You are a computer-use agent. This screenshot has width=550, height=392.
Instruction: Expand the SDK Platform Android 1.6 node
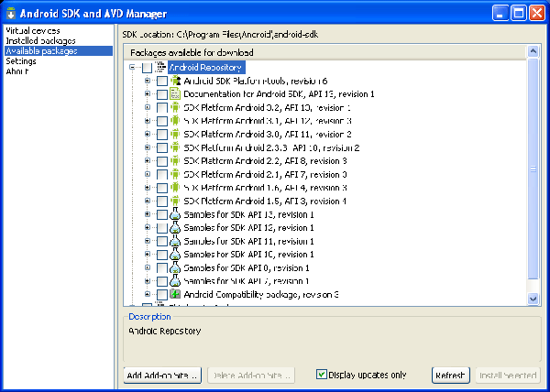pyautogui.click(x=148, y=188)
